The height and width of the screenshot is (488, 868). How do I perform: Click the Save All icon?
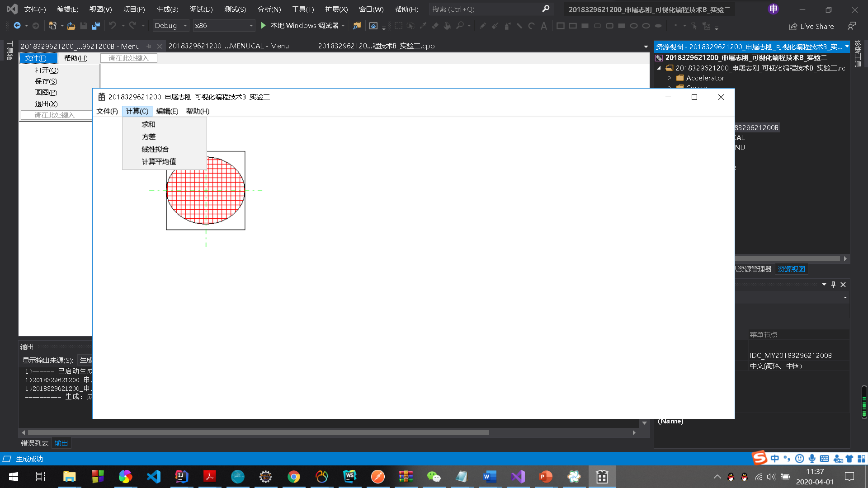pyautogui.click(x=95, y=26)
